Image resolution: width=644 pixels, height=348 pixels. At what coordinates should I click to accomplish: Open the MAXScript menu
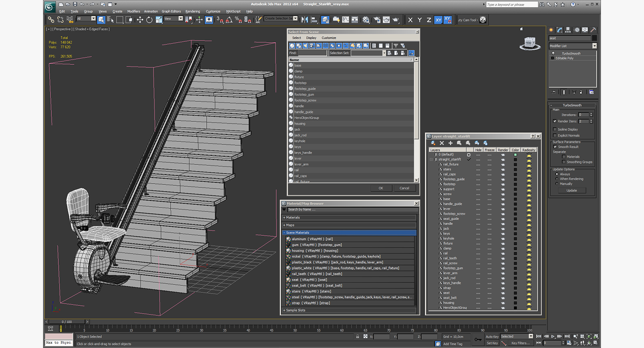coord(233,11)
